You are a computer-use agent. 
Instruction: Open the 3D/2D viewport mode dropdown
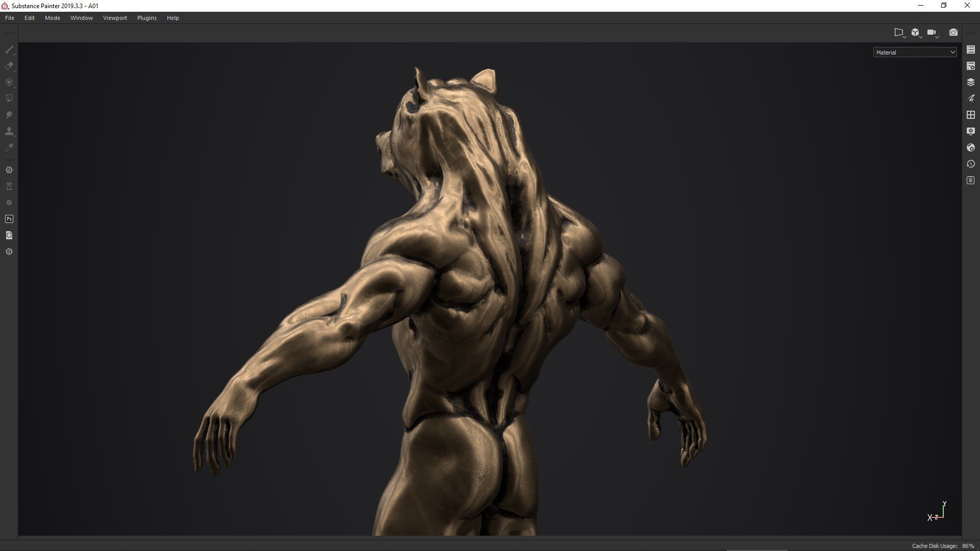tap(916, 33)
